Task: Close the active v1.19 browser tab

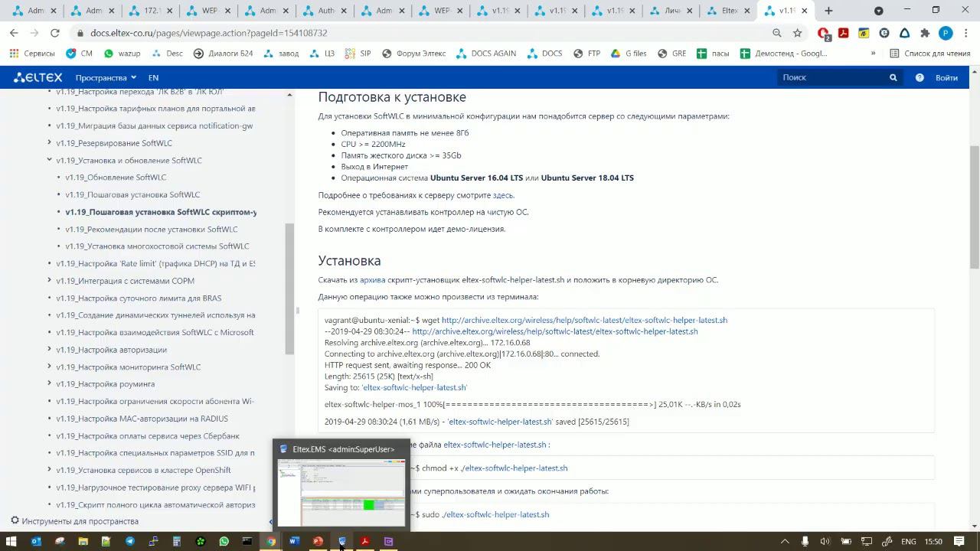Action: [x=804, y=11]
